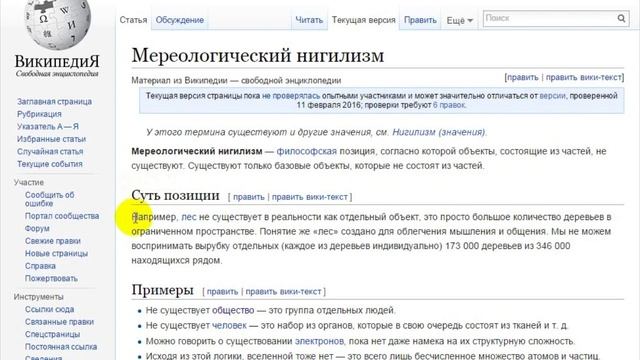Click 'править вики-текст' next to Суть позиции
640x360 pixels.
(310, 197)
